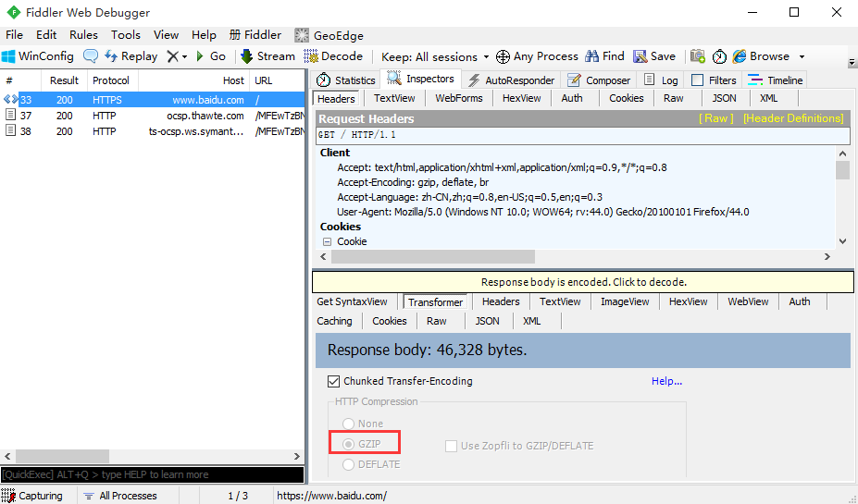This screenshot has height=504, width=858.
Task: Collapse the Cookie tree node
Action: tap(327, 241)
